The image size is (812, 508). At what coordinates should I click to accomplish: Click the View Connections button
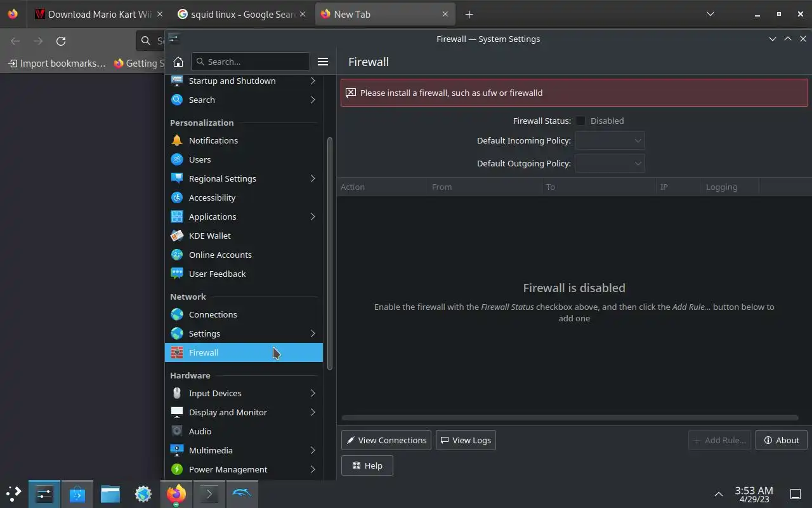click(x=386, y=440)
